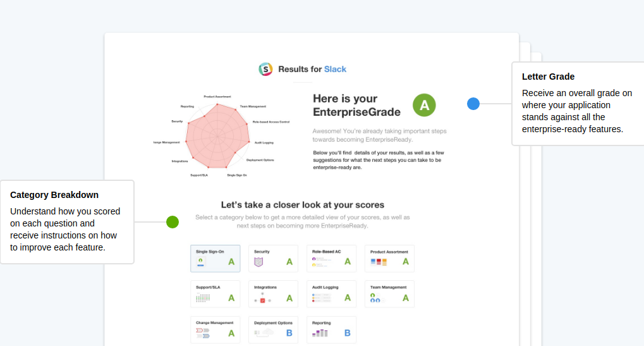
Task: Click the Slack link in results heading
Action: (x=335, y=69)
